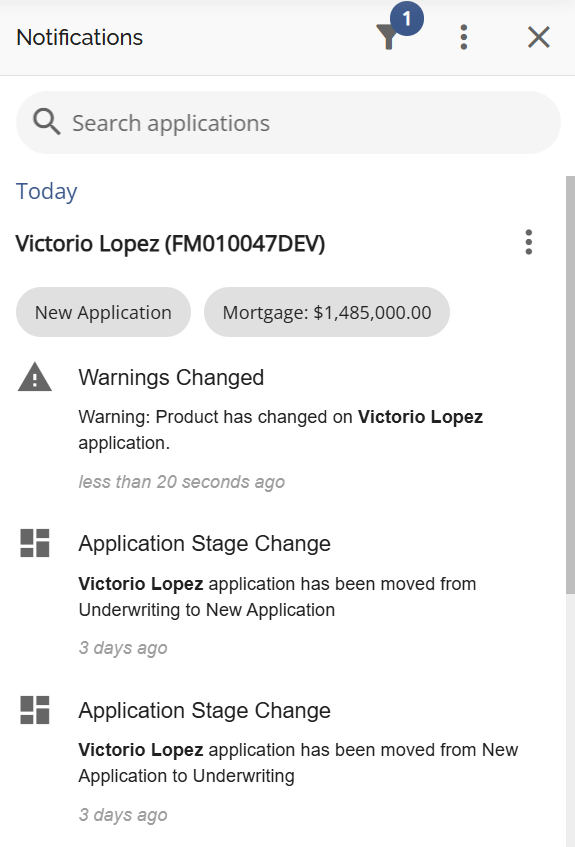Click the warning triangle icon
This screenshot has width=575, height=847.
[35, 377]
